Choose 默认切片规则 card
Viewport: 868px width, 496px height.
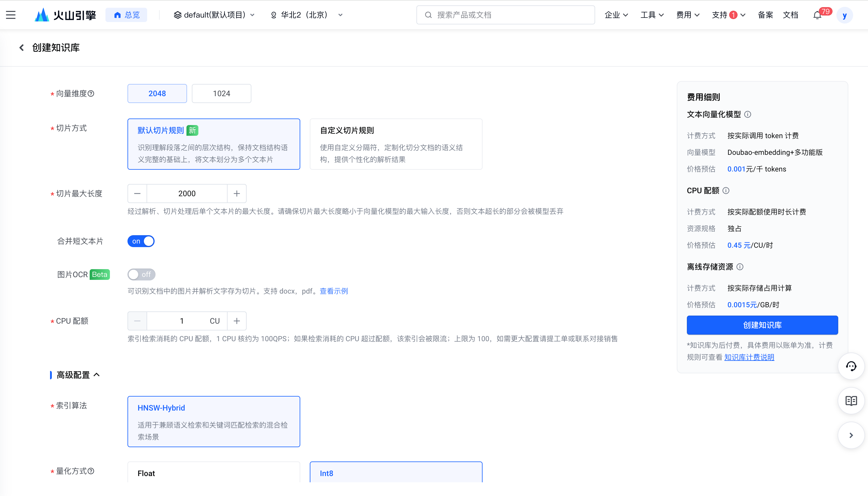214,144
